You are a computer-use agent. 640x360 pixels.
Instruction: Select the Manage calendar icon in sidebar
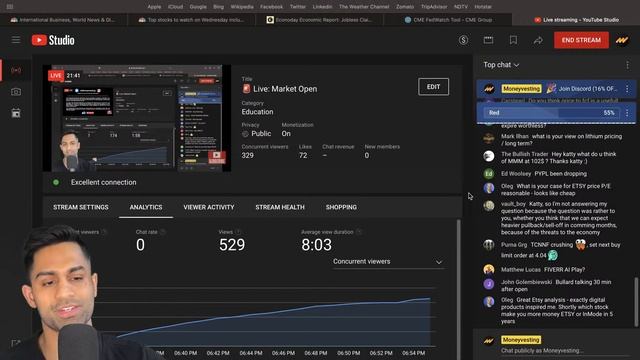tap(16, 113)
